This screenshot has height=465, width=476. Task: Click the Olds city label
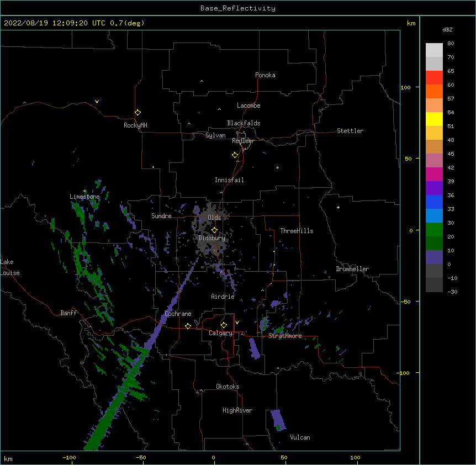pyautogui.click(x=214, y=218)
